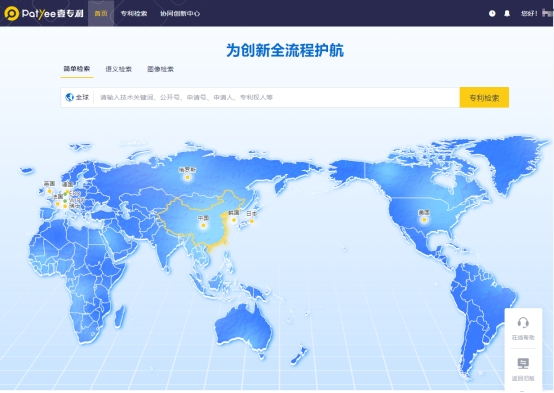554x393 pixels.
Task: Select the green WIPO marker
Action: [65, 201]
